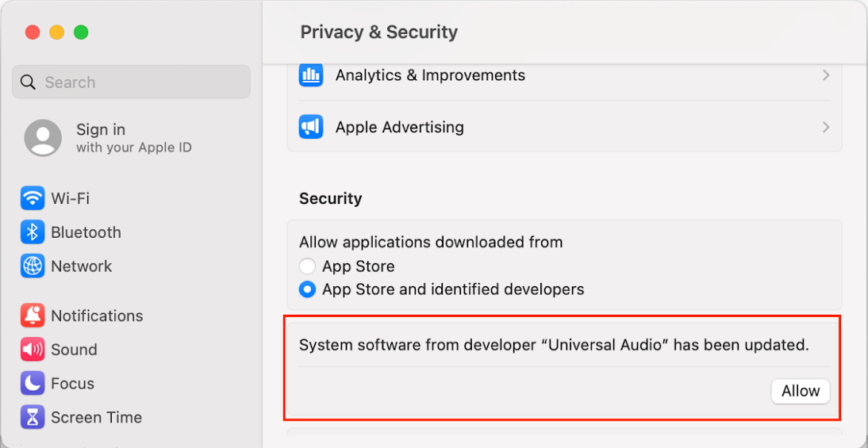The width and height of the screenshot is (868, 448).
Task: Click the Wi-Fi icon in sidebar
Action: 33,198
